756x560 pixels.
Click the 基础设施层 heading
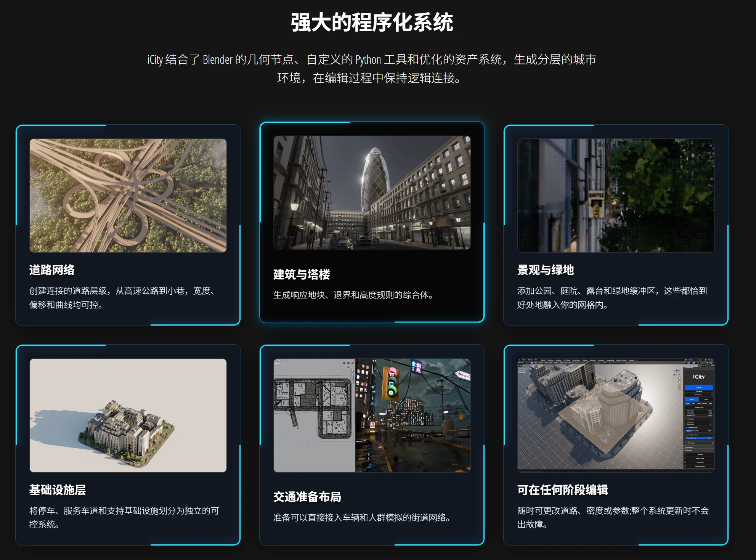click(58, 490)
